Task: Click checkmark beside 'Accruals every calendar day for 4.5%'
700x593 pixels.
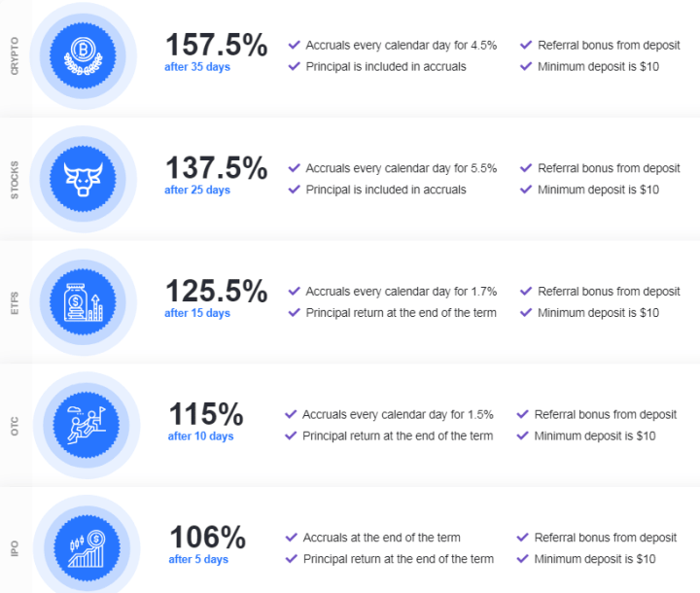Action: pos(294,45)
